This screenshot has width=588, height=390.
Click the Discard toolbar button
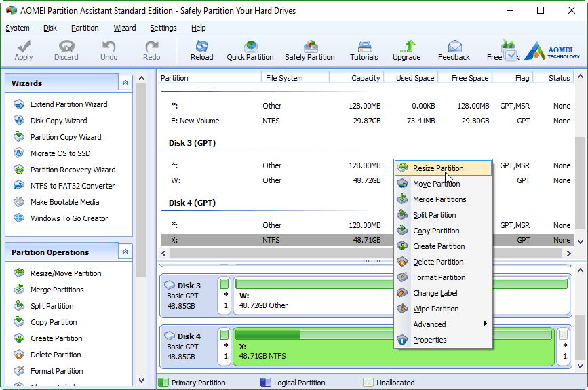[x=66, y=50]
